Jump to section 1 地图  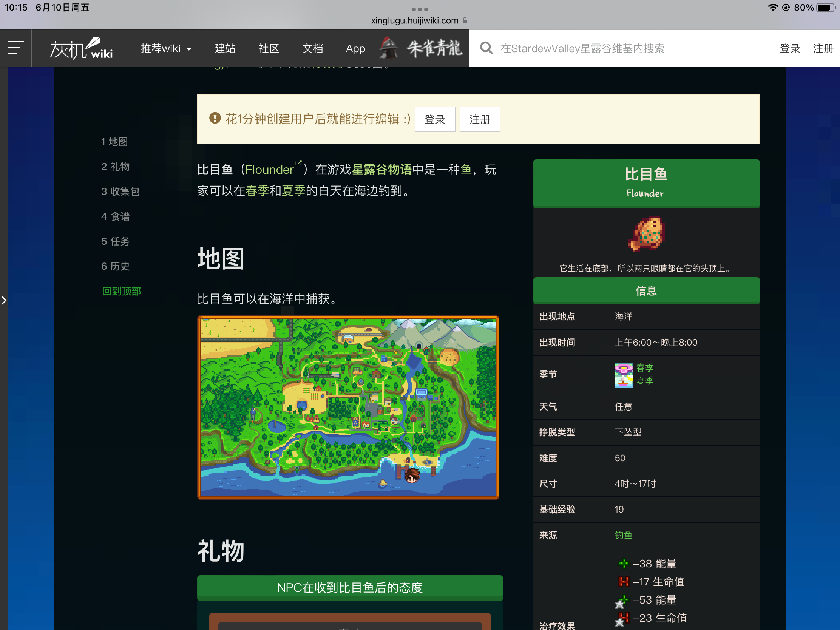point(114,142)
